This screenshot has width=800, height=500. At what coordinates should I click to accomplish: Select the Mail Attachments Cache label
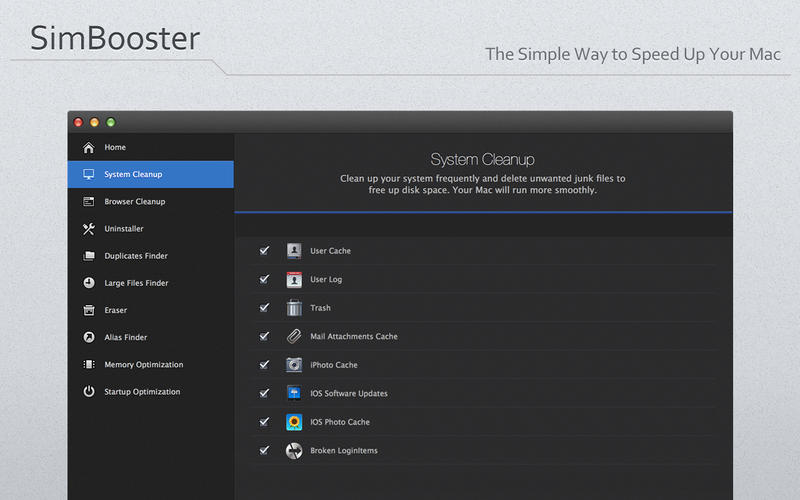pos(354,337)
